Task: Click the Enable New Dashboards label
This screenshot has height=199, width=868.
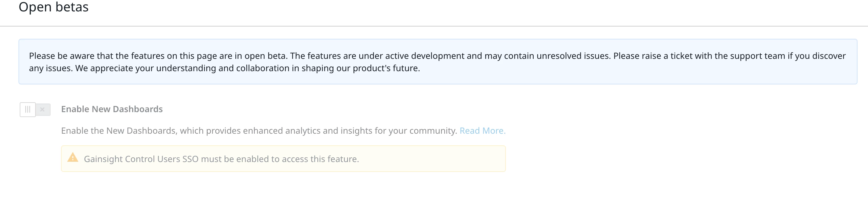Action: tap(112, 109)
